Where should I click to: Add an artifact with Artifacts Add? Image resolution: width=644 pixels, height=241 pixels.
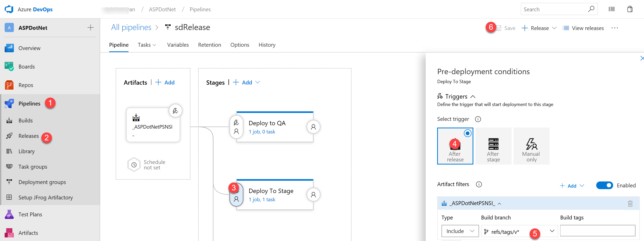click(x=165, y=82)
